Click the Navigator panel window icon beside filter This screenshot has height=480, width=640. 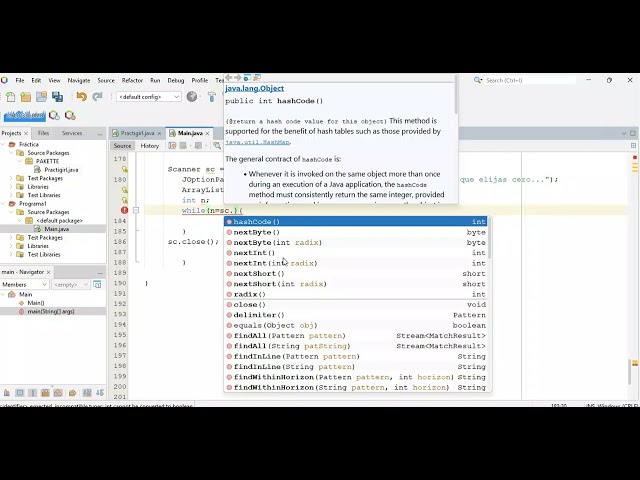[x=97, y=284]
